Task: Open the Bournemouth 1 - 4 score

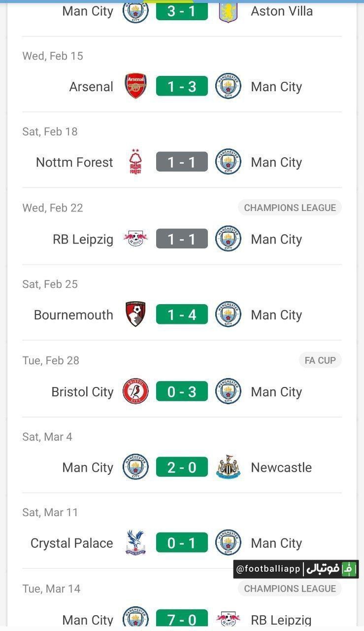Action: pyautogui.click(x=182, y=315)
